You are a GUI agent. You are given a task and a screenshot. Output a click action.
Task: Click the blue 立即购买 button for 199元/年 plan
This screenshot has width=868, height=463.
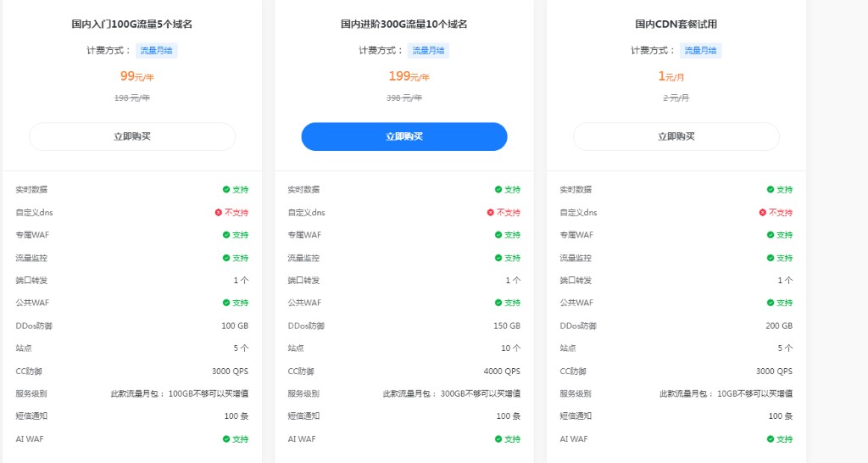[x=404, y=137]
